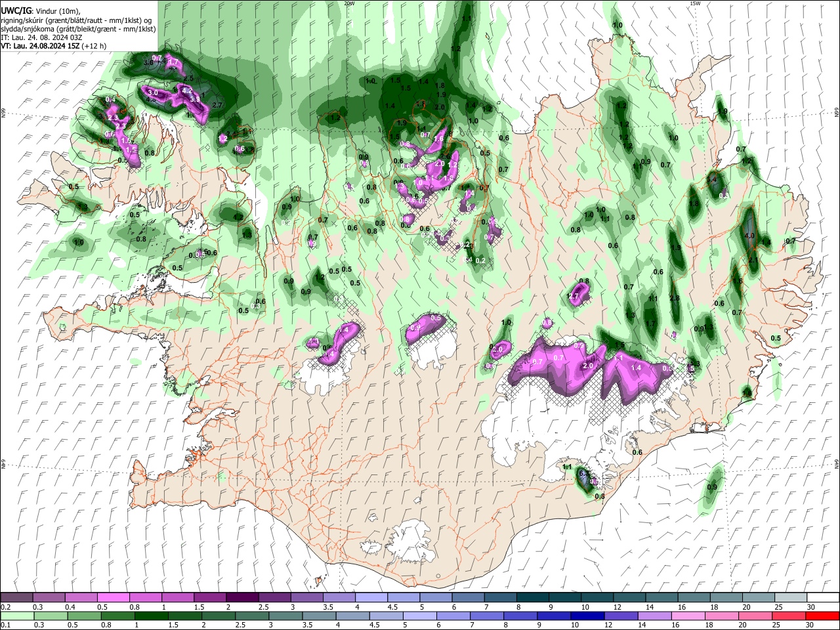
Task: Click the snow legend swatch labeled 6
Action: [467, 597]
